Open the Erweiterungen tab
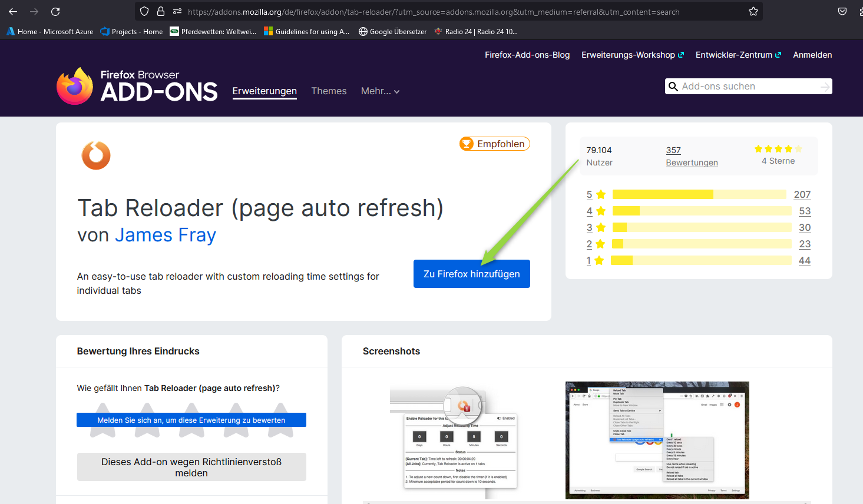Image resolution: width=863 pixels, height=504 pixels. pyautogui.click(x=264, y=91)
